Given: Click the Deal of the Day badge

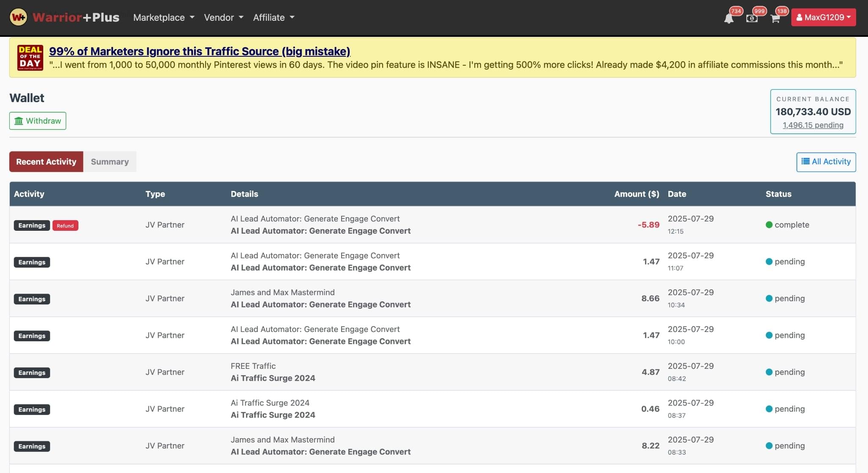Looking at the screenshot, I should (30, 57).
